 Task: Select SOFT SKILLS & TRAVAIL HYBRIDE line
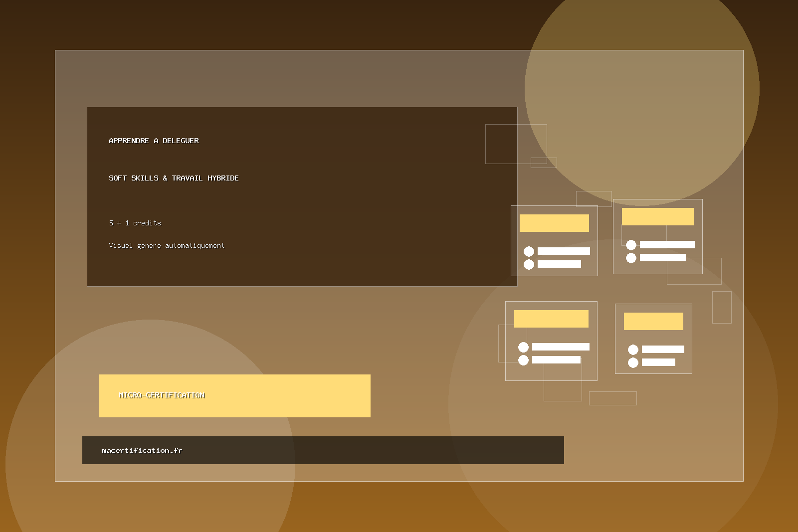174,178
